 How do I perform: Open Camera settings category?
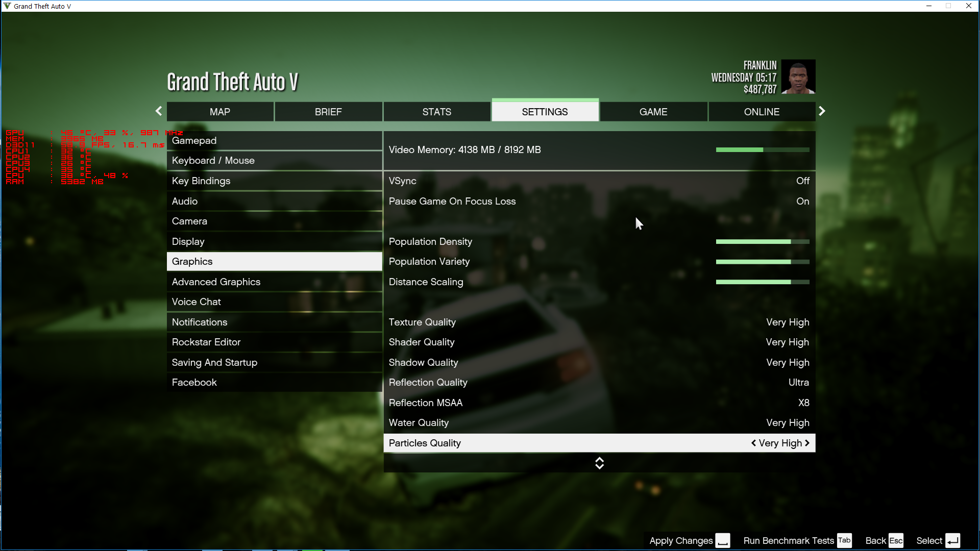[275, 221]
